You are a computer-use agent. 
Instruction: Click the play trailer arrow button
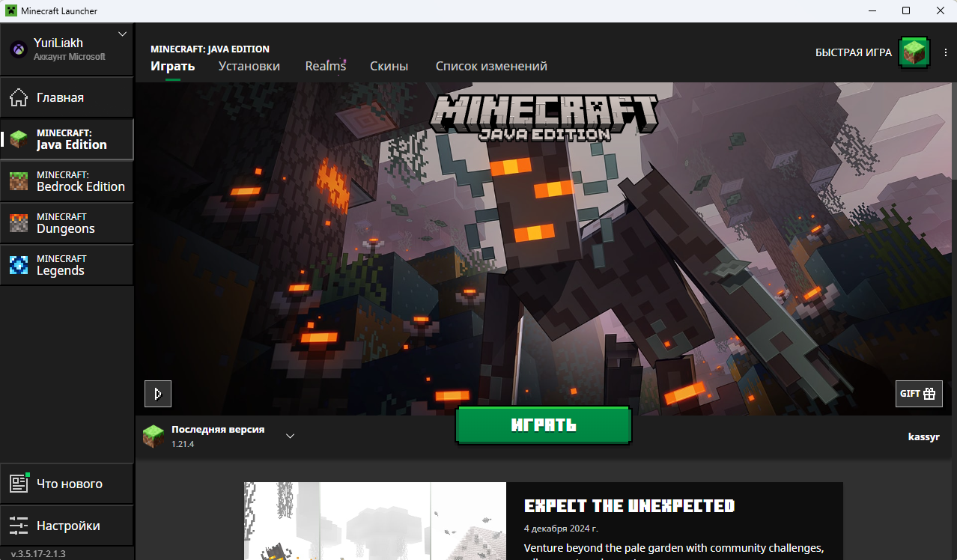[158, 394]
